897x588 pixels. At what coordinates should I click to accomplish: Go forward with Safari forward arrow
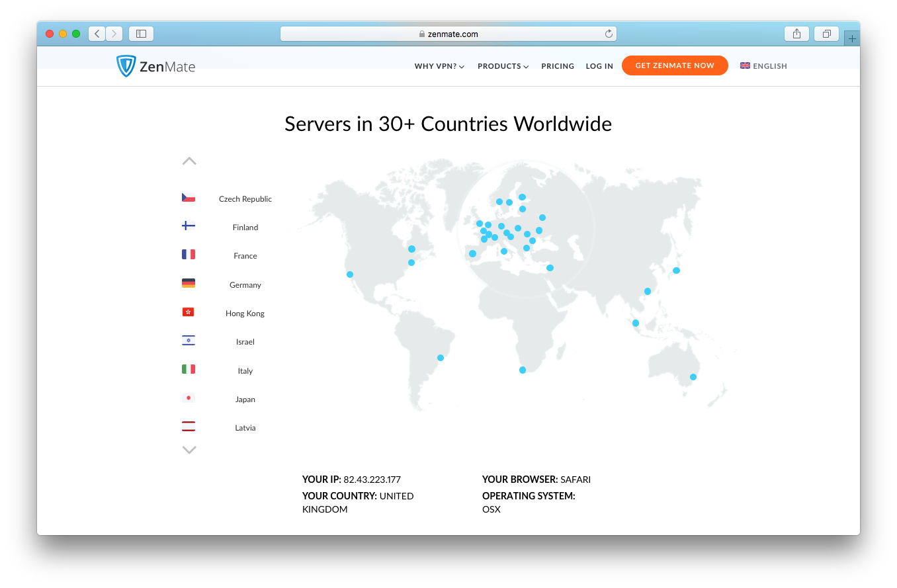[114, 34]
